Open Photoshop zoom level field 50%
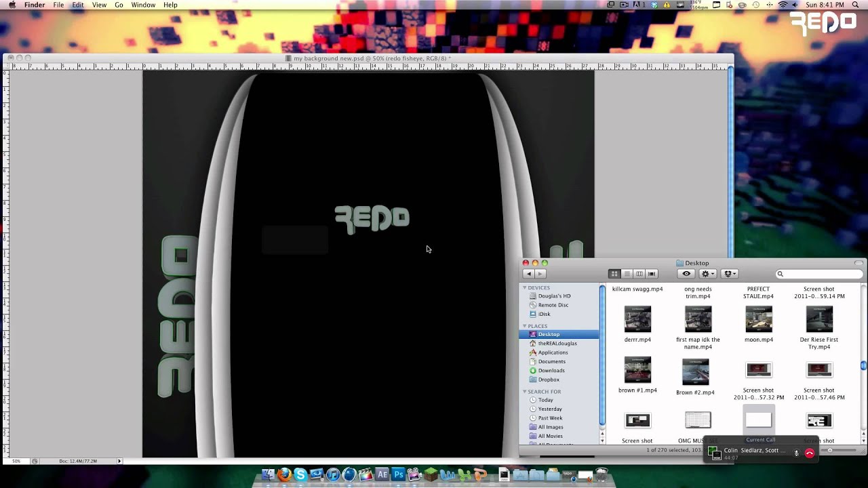The height and width of the screenshot is (488, 868). click(16, 461)
